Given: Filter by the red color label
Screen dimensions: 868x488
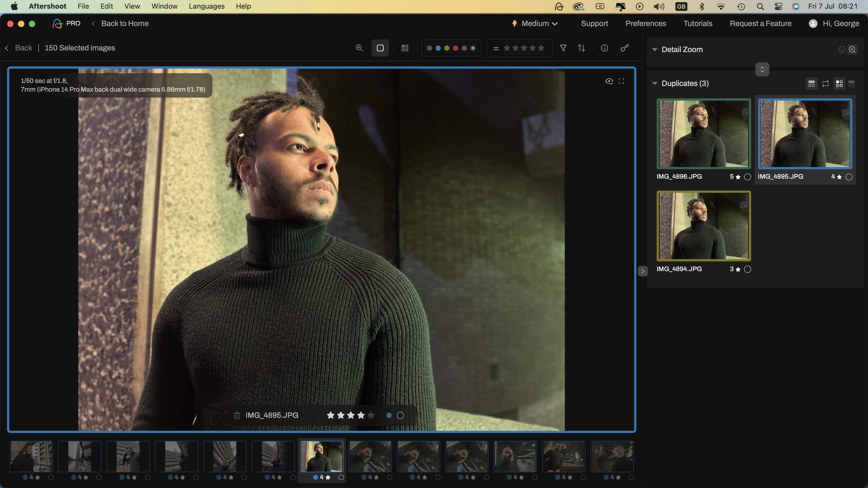Looking at the screenshot, I should (456, 48).
